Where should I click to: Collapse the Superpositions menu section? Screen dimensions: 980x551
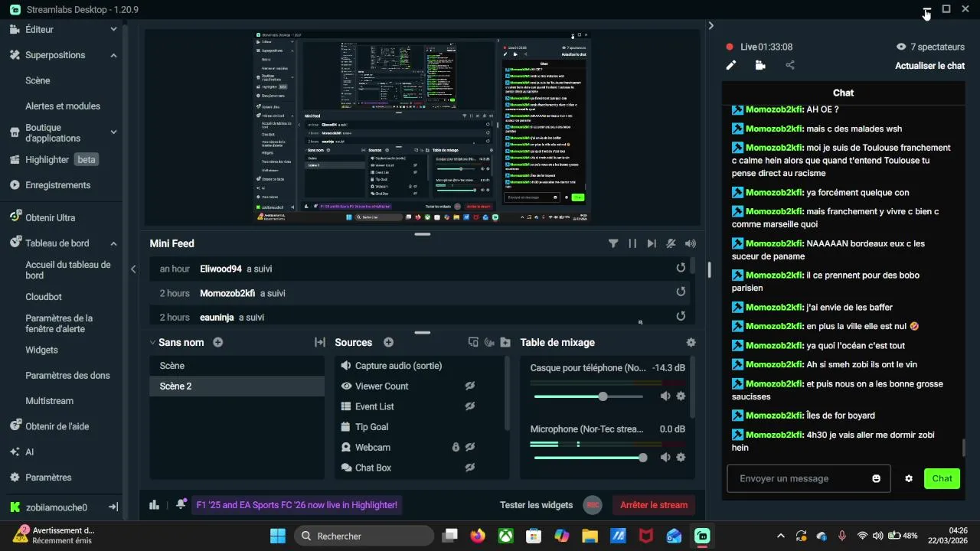point(113,55)
